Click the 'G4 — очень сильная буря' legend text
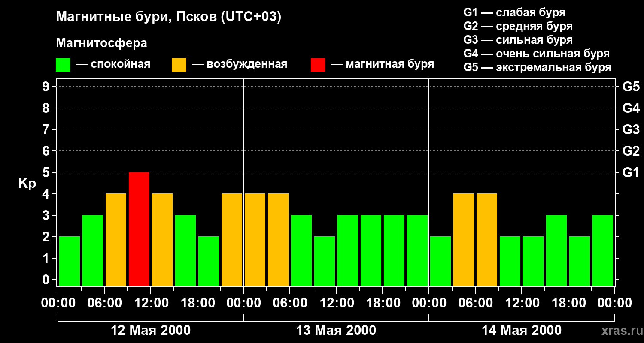Viewport: 644px width, 343px height. pyautogui.click(x=536, y=54)
